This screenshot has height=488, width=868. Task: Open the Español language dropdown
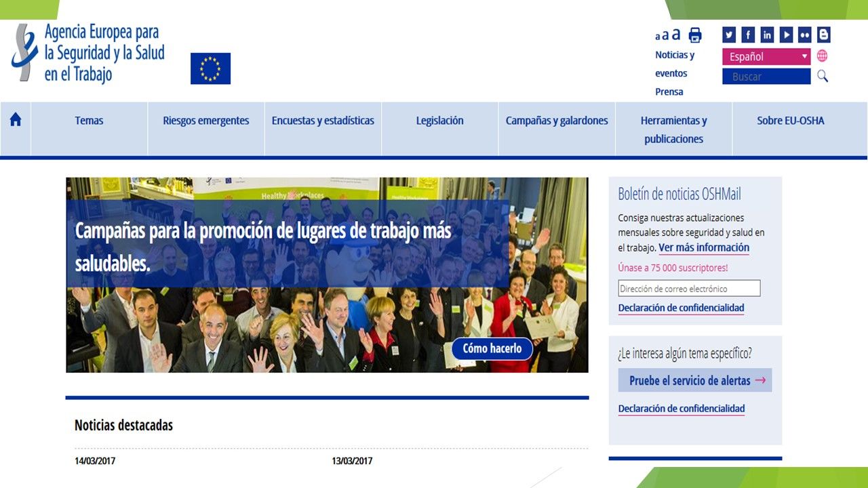[766, 57]
